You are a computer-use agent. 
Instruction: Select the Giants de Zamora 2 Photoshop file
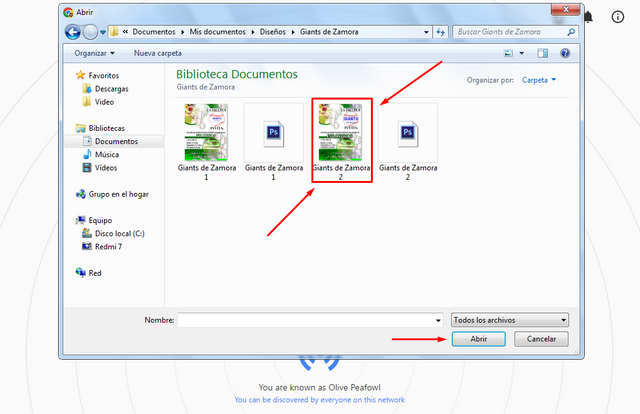(x=408, y=142)
